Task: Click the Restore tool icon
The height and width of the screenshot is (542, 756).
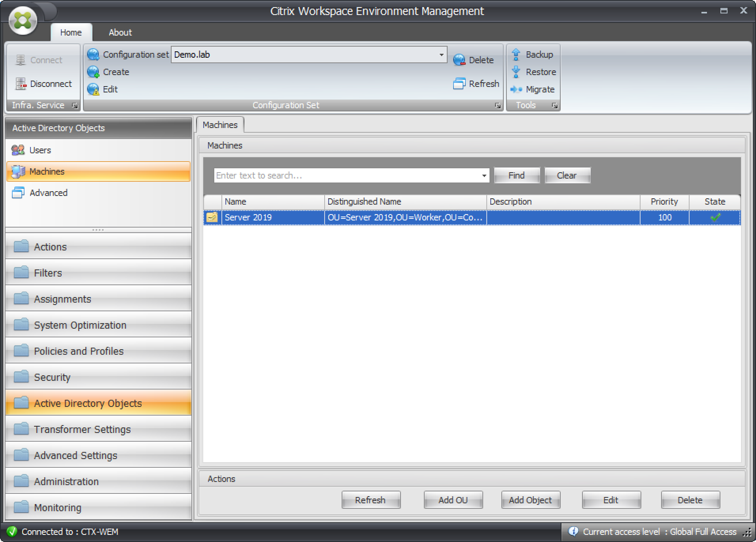Action: 516,72
